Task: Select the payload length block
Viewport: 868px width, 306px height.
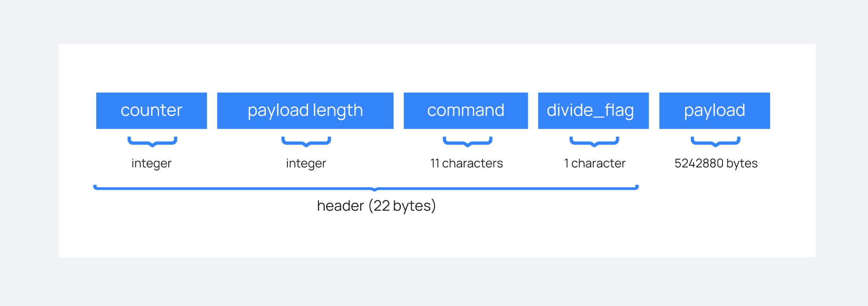Action: click(305, 110)
